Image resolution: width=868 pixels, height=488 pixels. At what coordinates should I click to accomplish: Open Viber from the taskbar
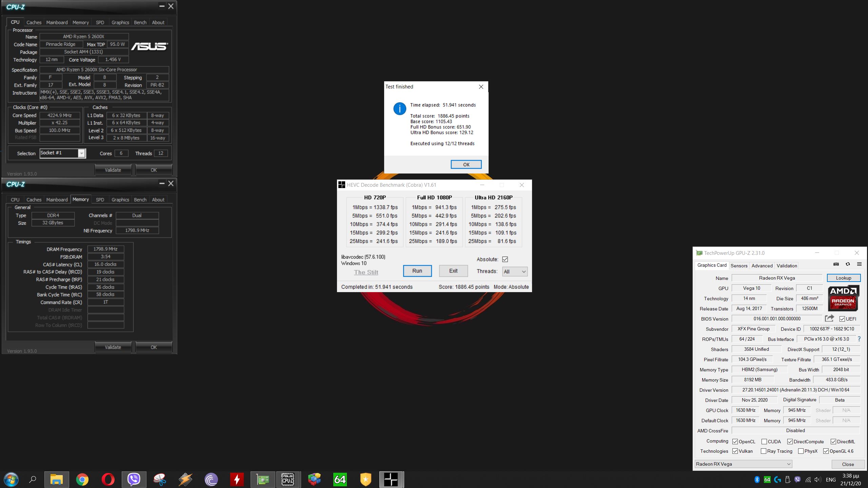(134, 480)
